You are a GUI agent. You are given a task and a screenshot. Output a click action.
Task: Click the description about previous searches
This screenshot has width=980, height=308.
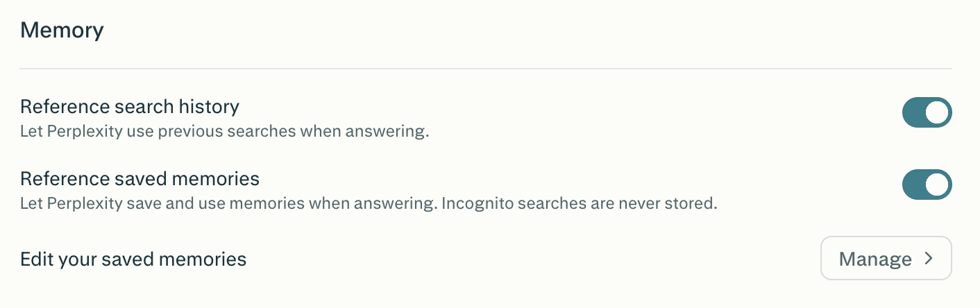point(224,131)
